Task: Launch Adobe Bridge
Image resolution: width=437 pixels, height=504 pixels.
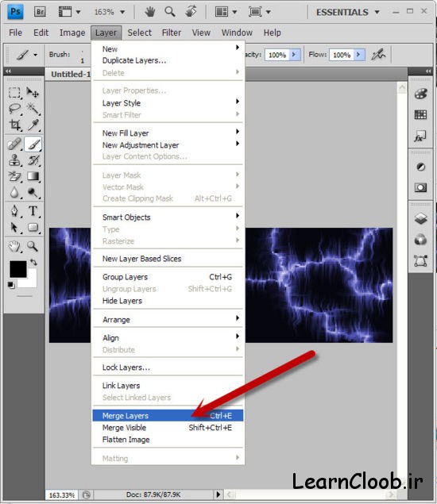Action: click(x=40, y=12)
